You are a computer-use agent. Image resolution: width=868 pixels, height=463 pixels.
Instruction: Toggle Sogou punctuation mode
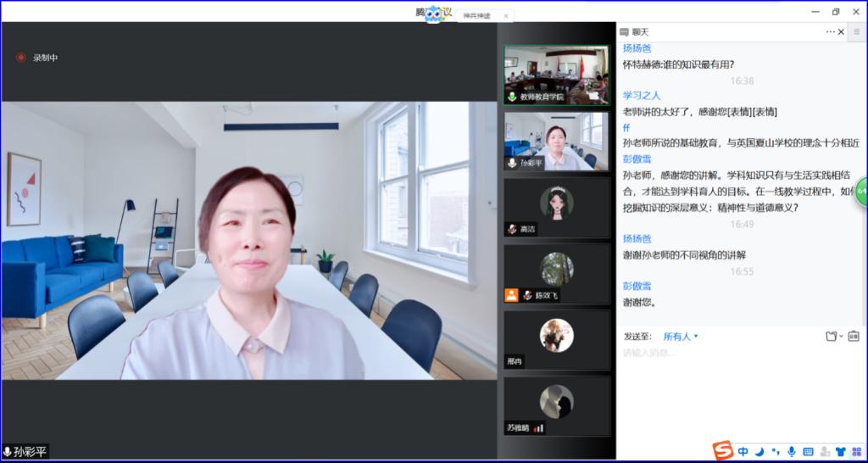point(775,452)
